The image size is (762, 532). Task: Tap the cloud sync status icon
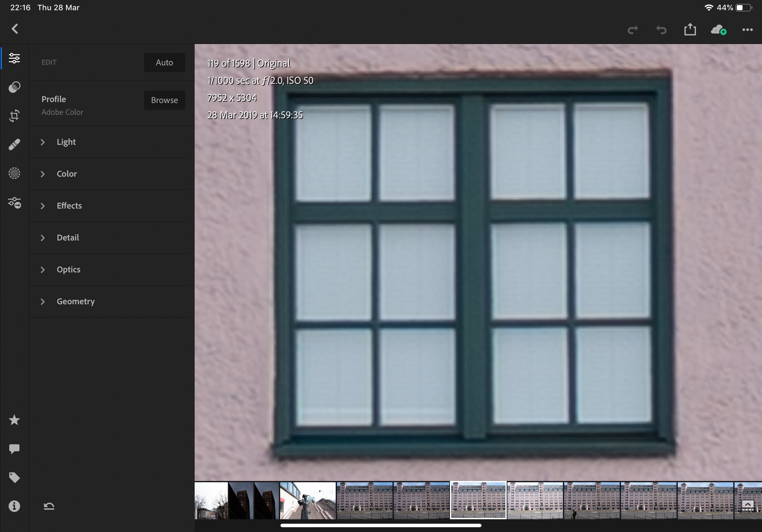pyautogui.click(x=718, y=30)
